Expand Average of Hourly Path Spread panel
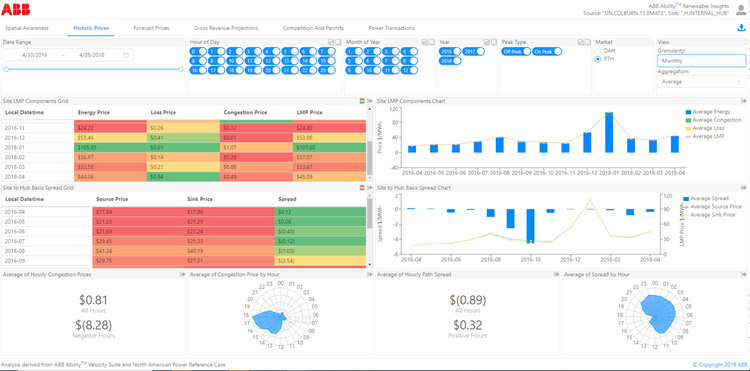 pos(556,274)
